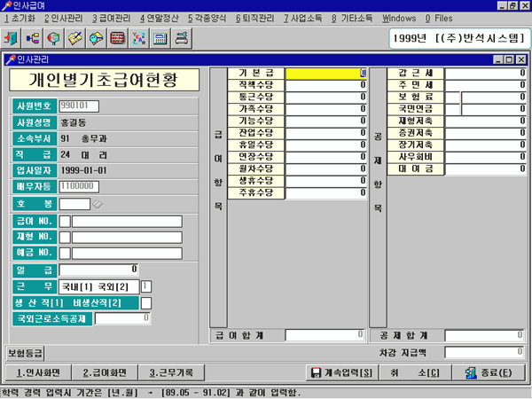Open the 급여관리 menu
The height and width of the screenshot is (399, 532).
[113, 18]
